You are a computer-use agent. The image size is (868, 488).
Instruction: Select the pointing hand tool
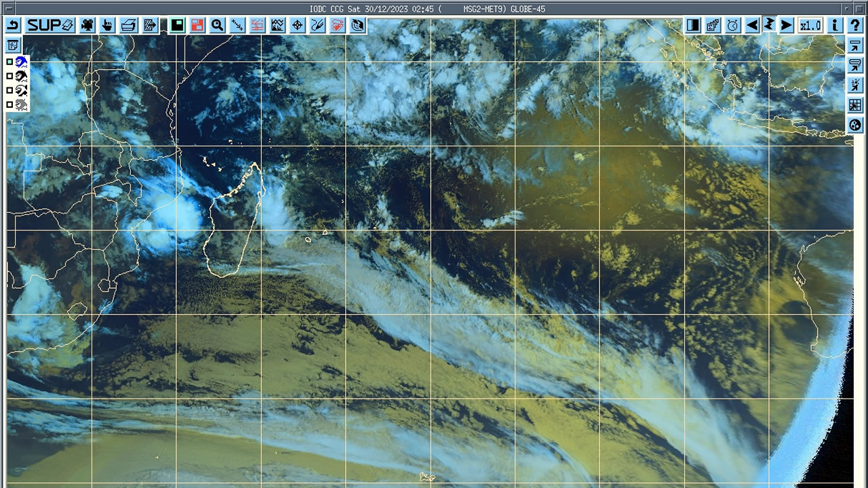pyautogui.click(x=107, y=26)
